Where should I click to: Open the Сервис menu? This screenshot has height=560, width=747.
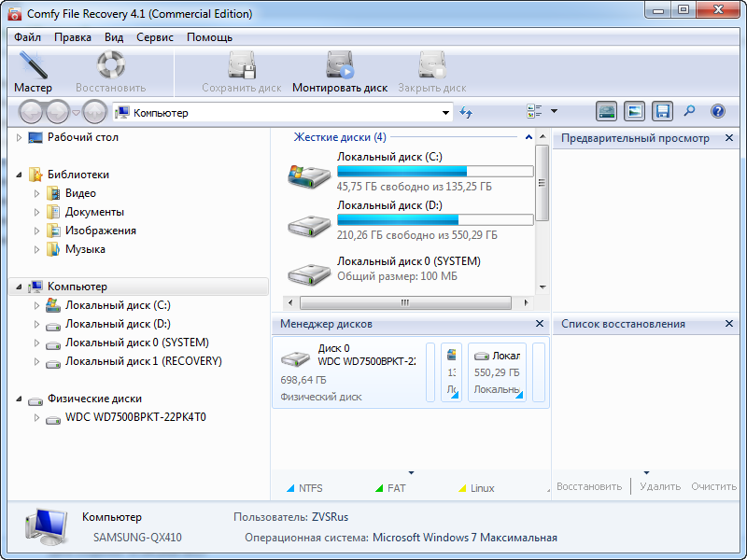tap(155, 37)
